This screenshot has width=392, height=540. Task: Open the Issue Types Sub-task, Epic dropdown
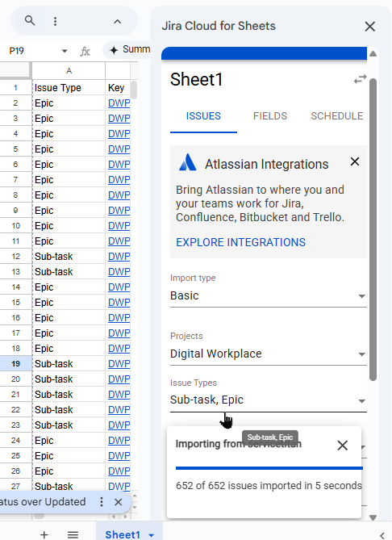pyautogui.click(x=268, y=400)
